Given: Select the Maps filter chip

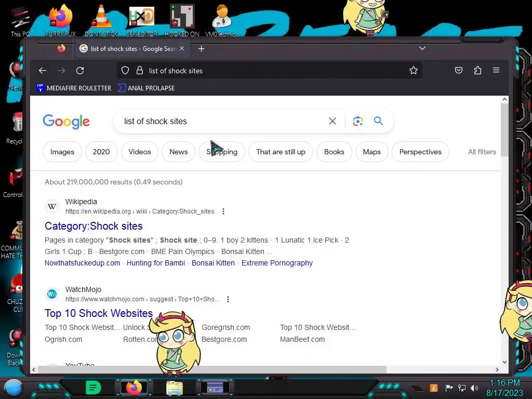Looking at the screenshot, I should point(372,152).
